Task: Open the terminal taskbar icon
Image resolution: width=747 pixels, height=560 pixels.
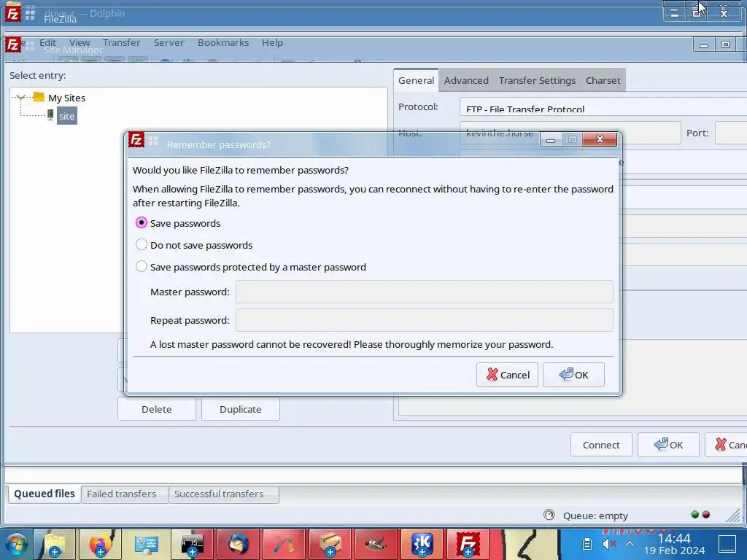Action: pos(192,544)
